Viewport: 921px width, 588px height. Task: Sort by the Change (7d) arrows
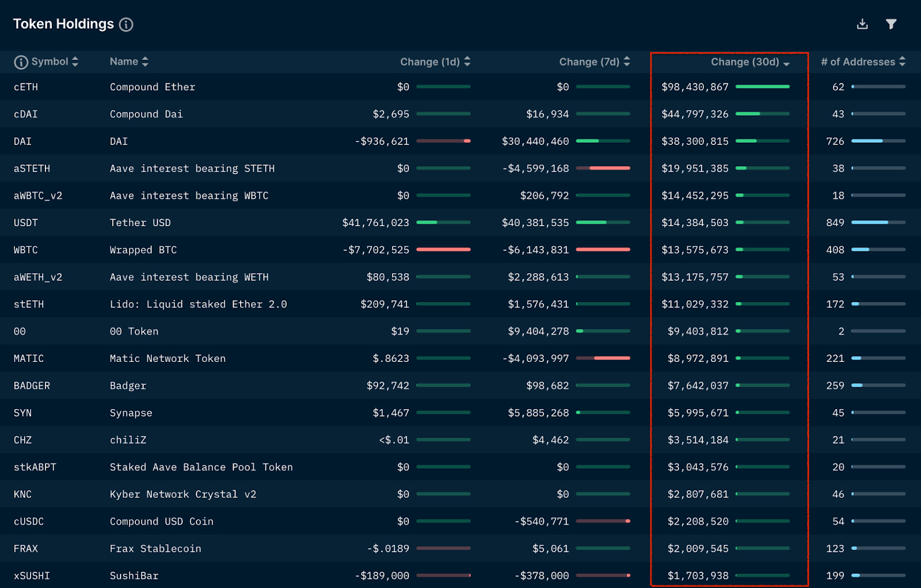coord(627,62)
